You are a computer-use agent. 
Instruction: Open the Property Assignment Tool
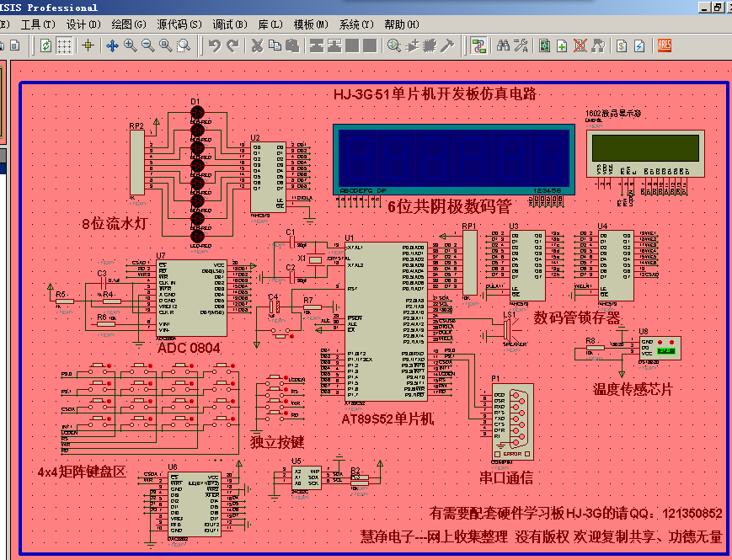(x=521, y=45)
